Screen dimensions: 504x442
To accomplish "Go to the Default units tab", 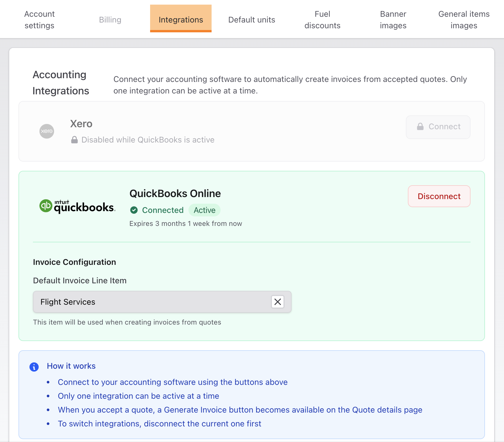I will click(251, 20).
